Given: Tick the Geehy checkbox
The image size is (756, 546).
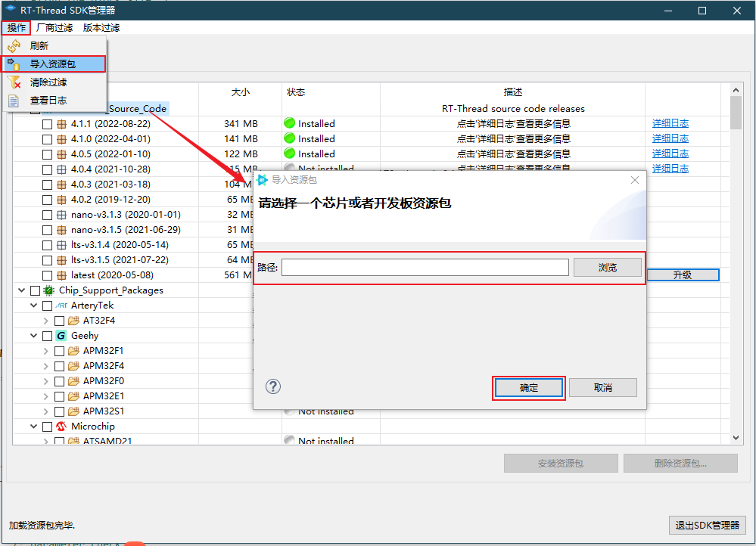Looking at the screenshot, I should tap(47, 336).
